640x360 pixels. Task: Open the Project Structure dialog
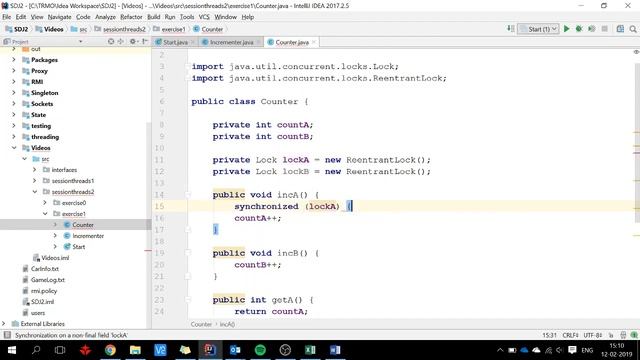point(620,29)
